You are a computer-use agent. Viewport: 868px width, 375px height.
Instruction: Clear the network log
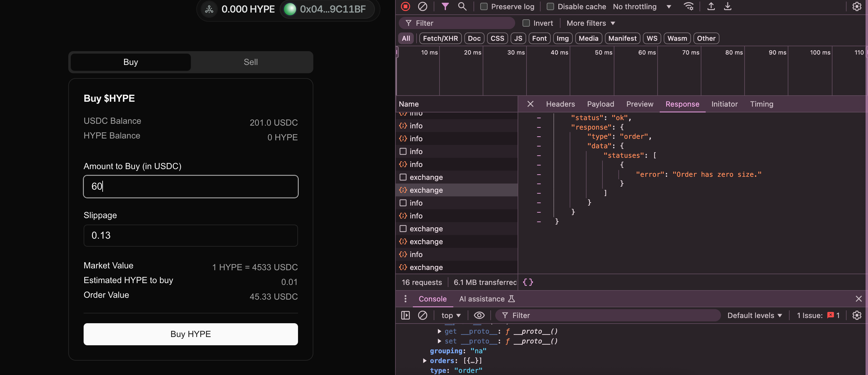tap(423, 6)
